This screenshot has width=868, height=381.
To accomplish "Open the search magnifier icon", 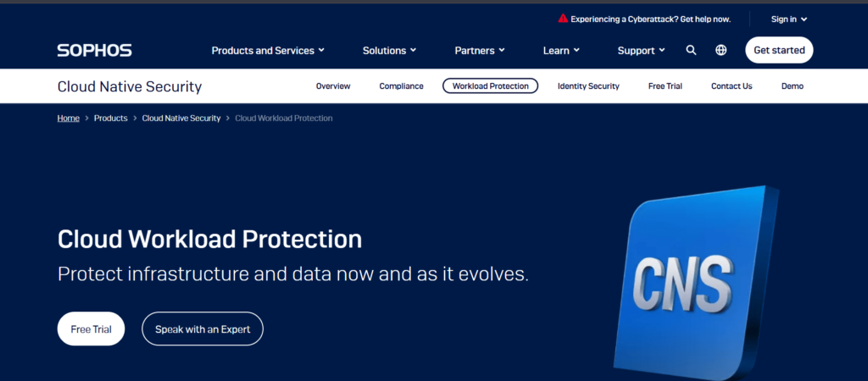I will tap(691, 50).
